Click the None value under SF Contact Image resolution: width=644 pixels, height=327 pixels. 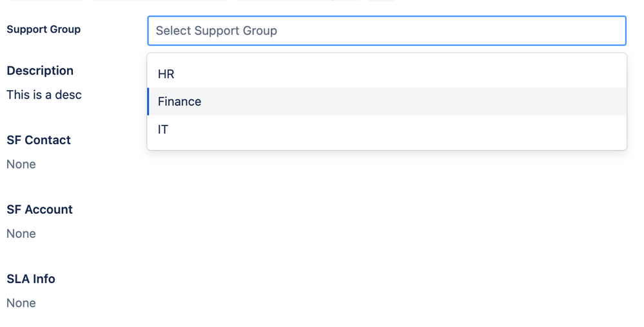click(x=21, y=164)
